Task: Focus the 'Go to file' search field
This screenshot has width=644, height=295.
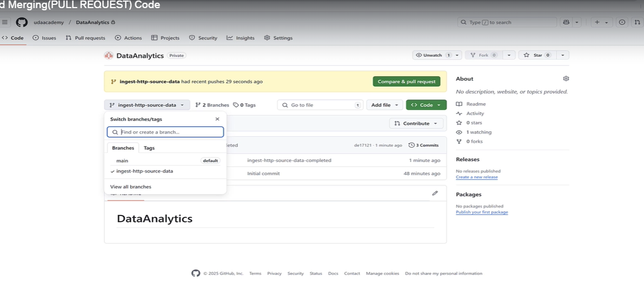Action: pos(320,105)
